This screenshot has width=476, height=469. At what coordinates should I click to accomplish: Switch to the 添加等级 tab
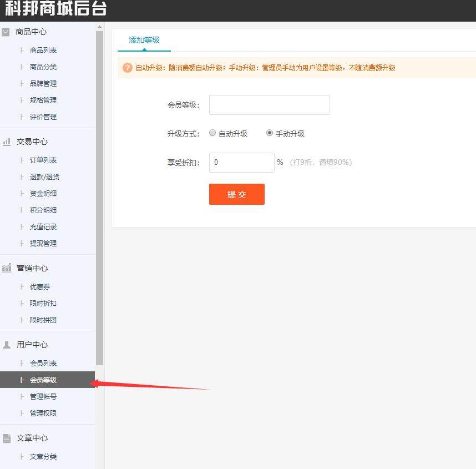[144, 41]
